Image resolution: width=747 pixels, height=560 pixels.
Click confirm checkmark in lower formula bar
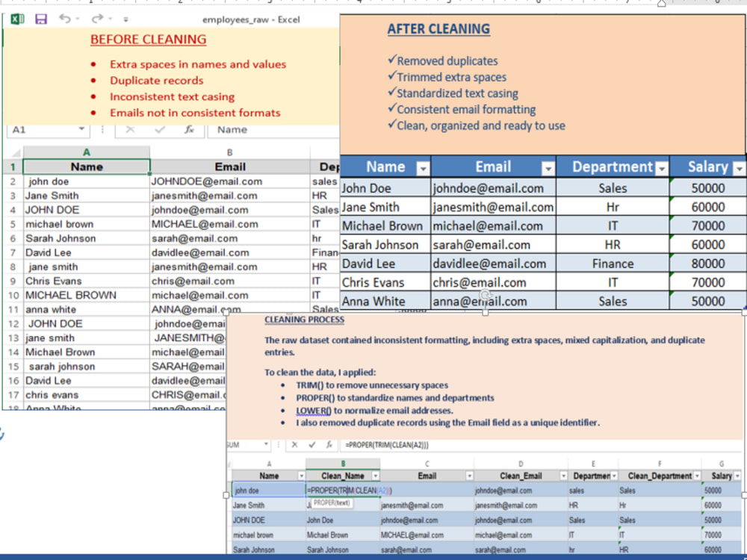(x=312, y=445)
